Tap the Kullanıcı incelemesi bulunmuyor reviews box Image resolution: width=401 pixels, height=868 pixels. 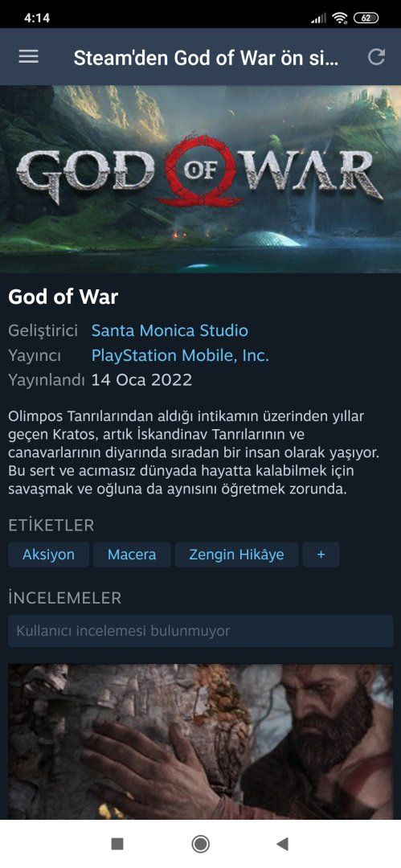(201, 631)
